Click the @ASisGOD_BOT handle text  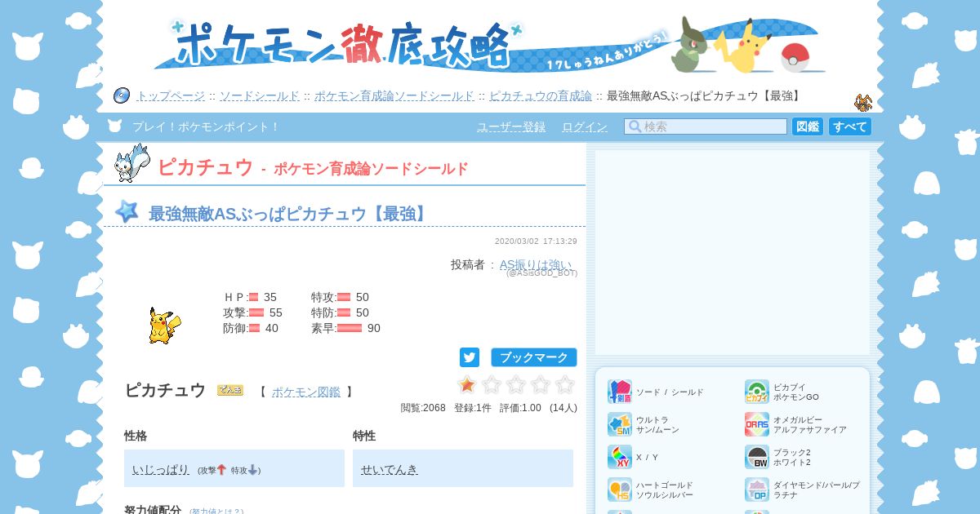point(541,273)
